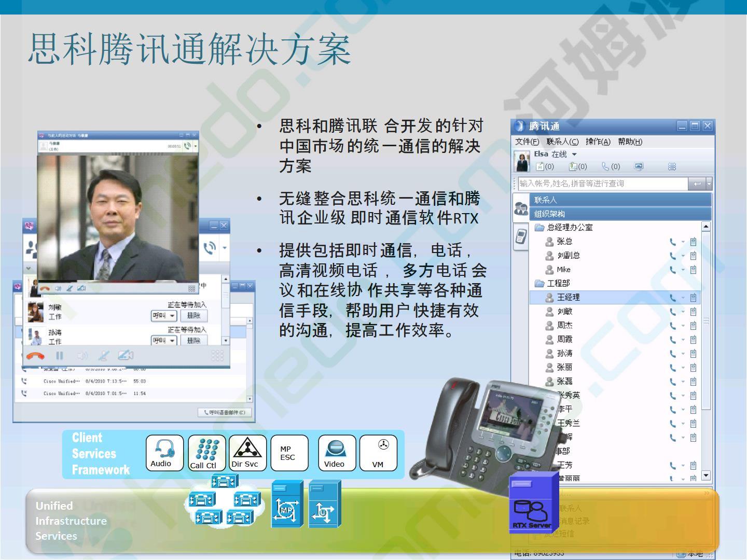The height and width of the screenshot is (560, 747).
Task: Open the 操作(A) menu in 腾讯通
Action: (x=598, y=142)
